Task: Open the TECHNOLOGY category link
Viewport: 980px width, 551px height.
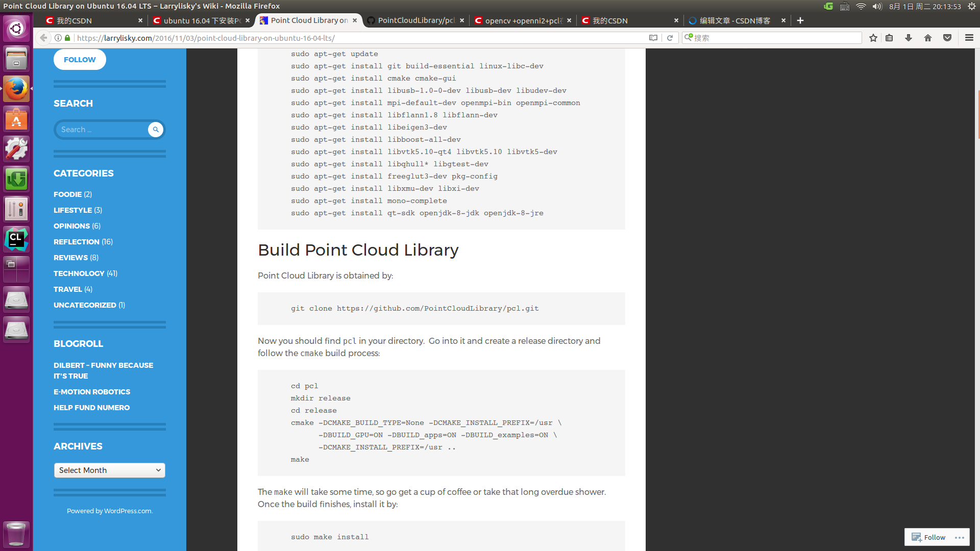Action: [x=79, y=273]
